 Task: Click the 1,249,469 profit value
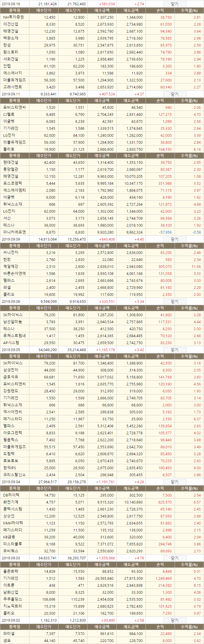[x=164, y=579]
